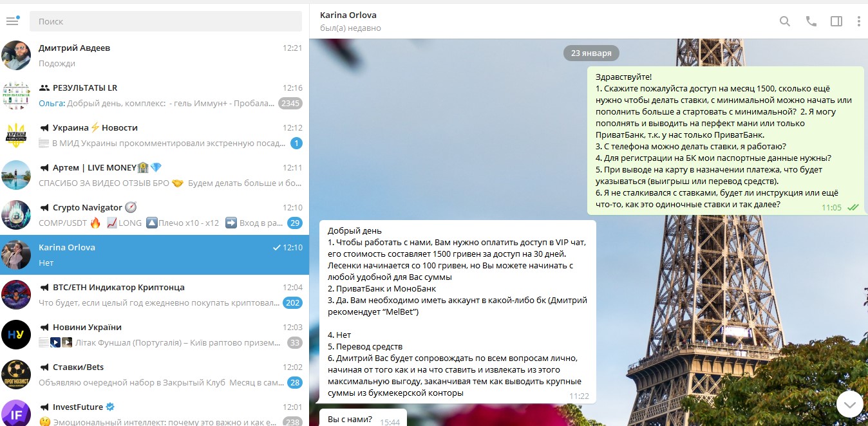This screenshot has width=868, height=426.
Task: Start a voice call with Karina Orlova
Action: point(811,21)
